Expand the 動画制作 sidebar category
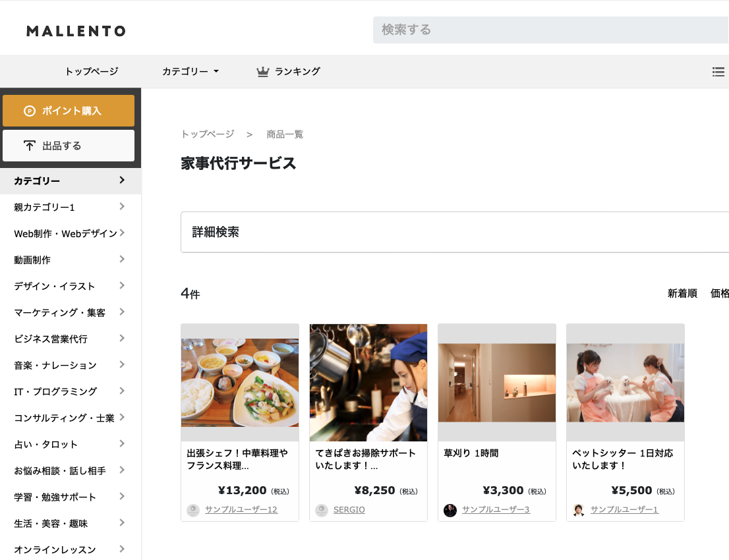 122,260
